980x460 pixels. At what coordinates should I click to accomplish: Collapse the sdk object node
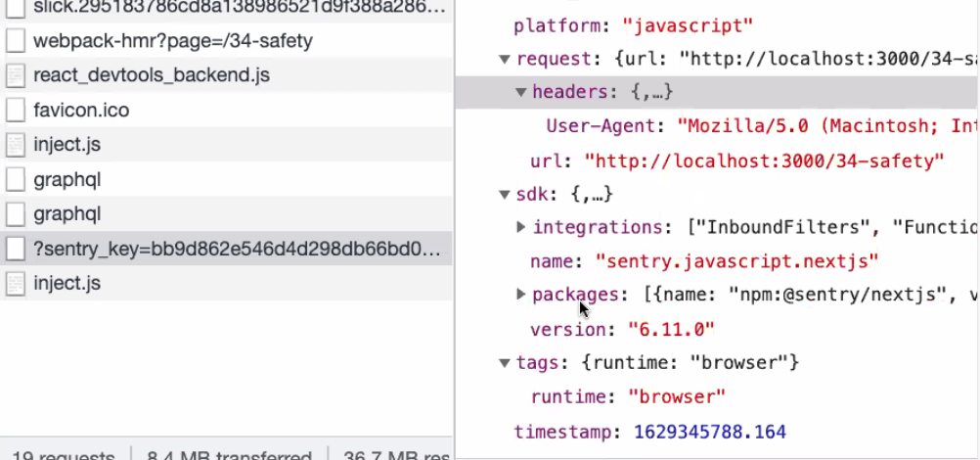click(505, 195)
